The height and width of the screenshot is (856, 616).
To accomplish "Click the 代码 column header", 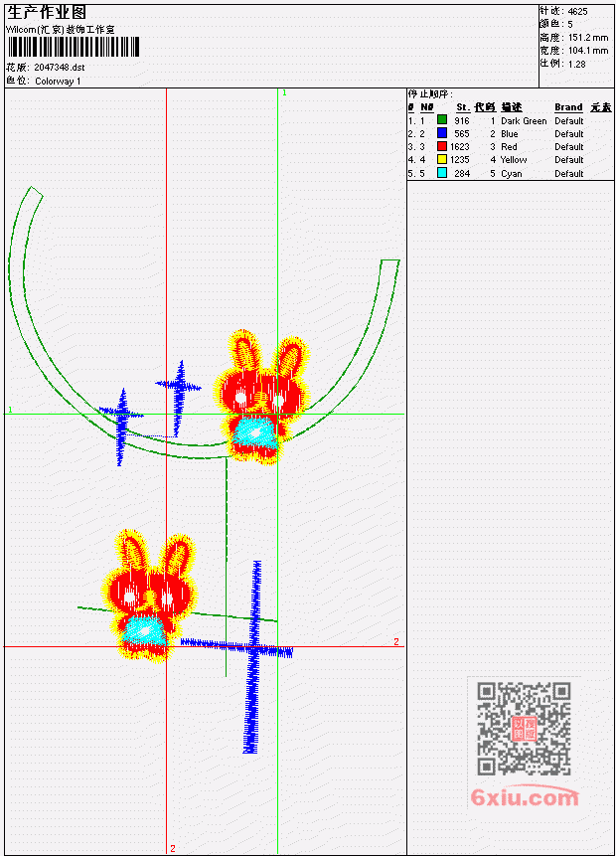I will [485, 107].
